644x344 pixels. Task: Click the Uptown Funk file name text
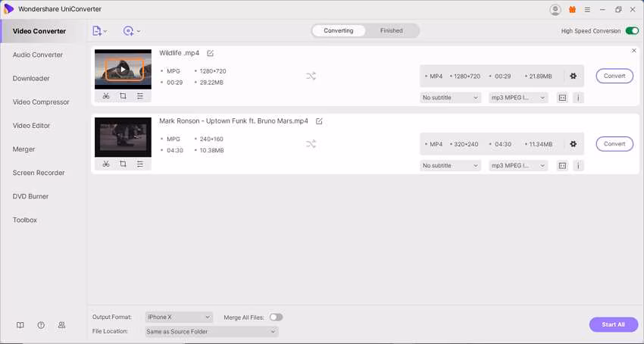coord(233,121)
